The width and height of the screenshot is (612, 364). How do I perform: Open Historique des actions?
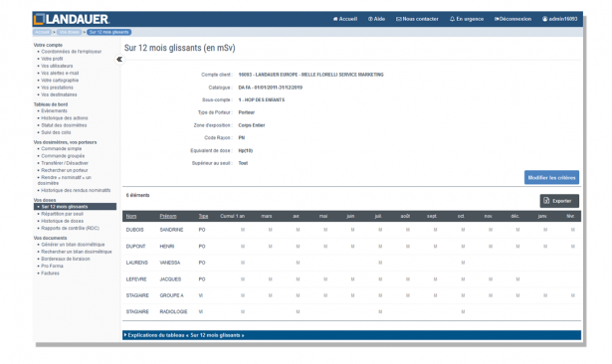click(65, 117)
